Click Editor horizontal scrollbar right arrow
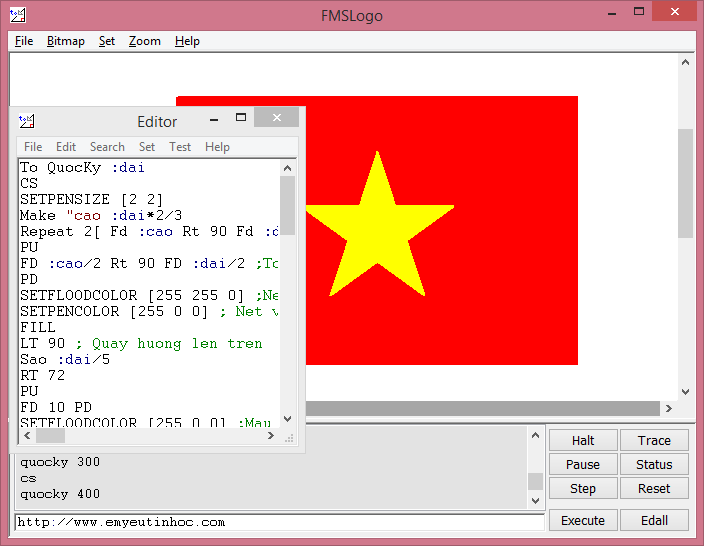This screenshot has height=546, width=704. pos(270,436)
